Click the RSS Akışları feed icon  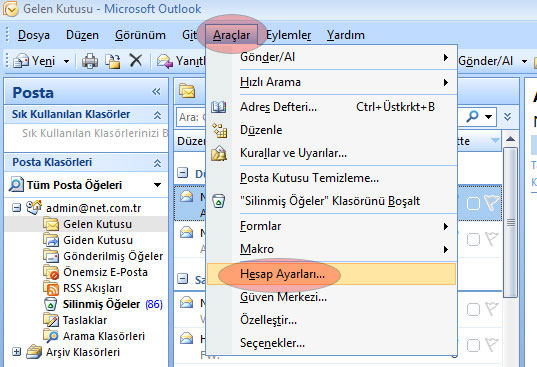click(52, 288)
